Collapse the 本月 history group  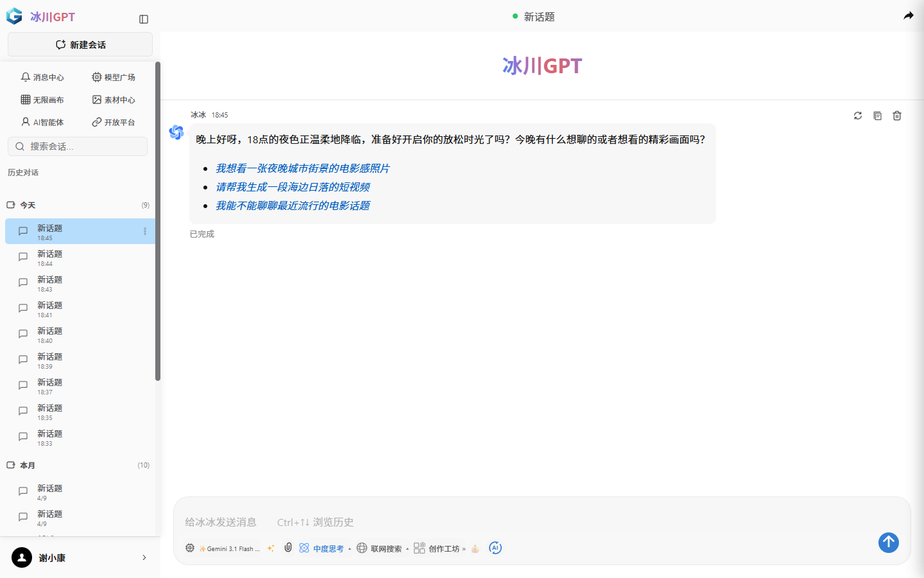(x=78, y=465)
